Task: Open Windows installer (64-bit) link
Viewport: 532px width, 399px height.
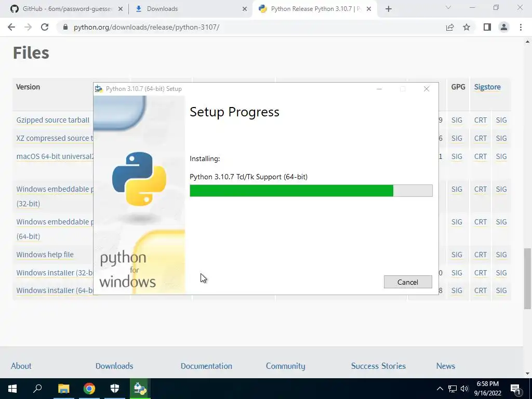Action: click(55, 290)
